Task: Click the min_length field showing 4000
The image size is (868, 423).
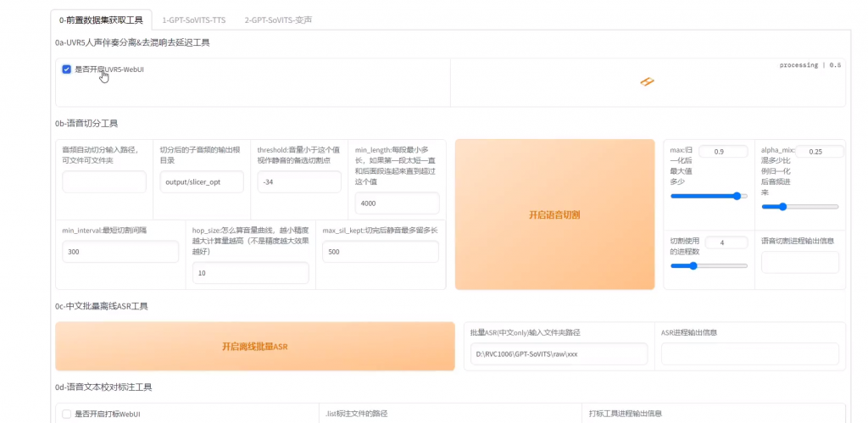Action: (397, 203)
